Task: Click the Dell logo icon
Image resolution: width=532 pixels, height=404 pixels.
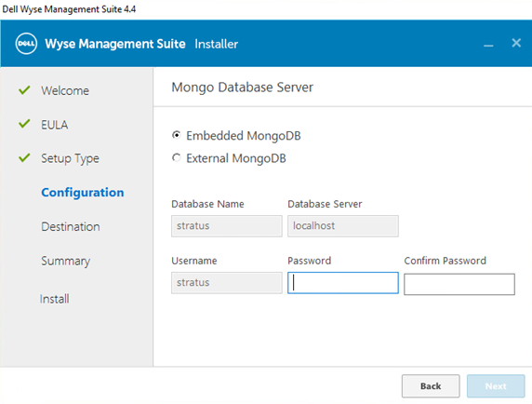Action: (26, 44)
